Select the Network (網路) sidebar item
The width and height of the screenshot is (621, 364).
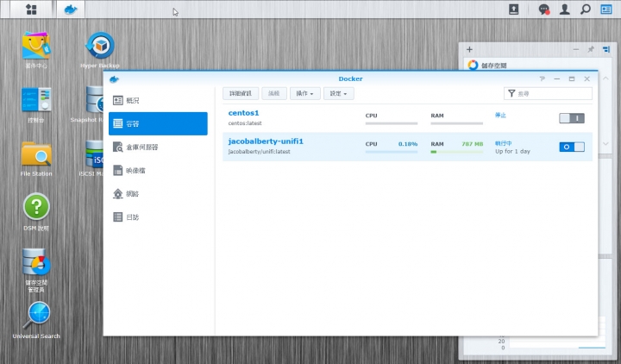(158, 194)
